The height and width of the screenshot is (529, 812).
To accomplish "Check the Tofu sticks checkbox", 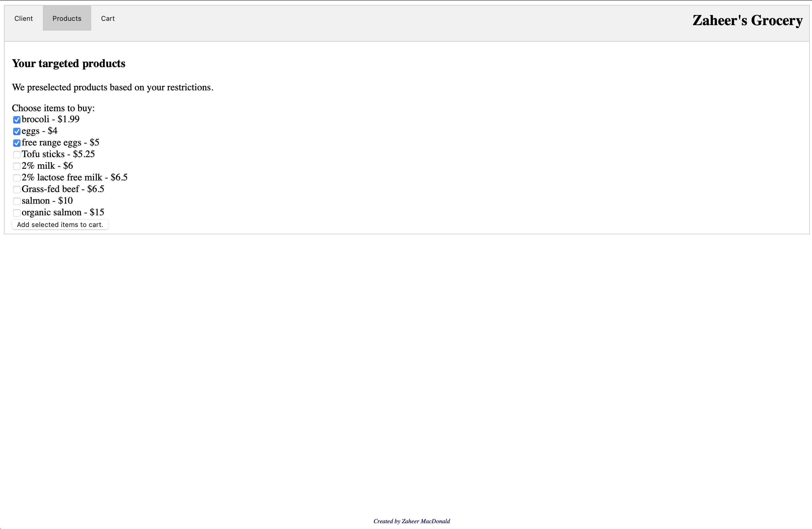I will pos(16,155).
